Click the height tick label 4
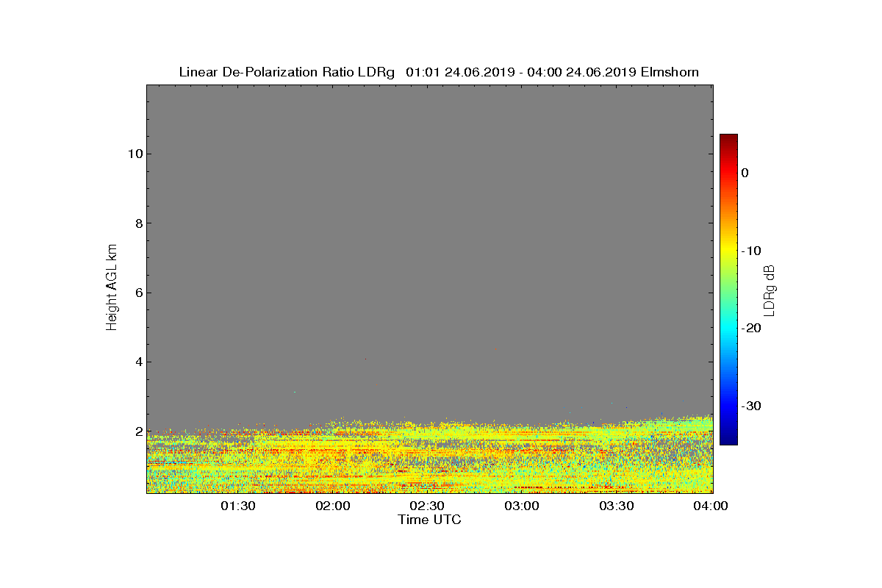The image size is (882, 588). click(137, 362)
